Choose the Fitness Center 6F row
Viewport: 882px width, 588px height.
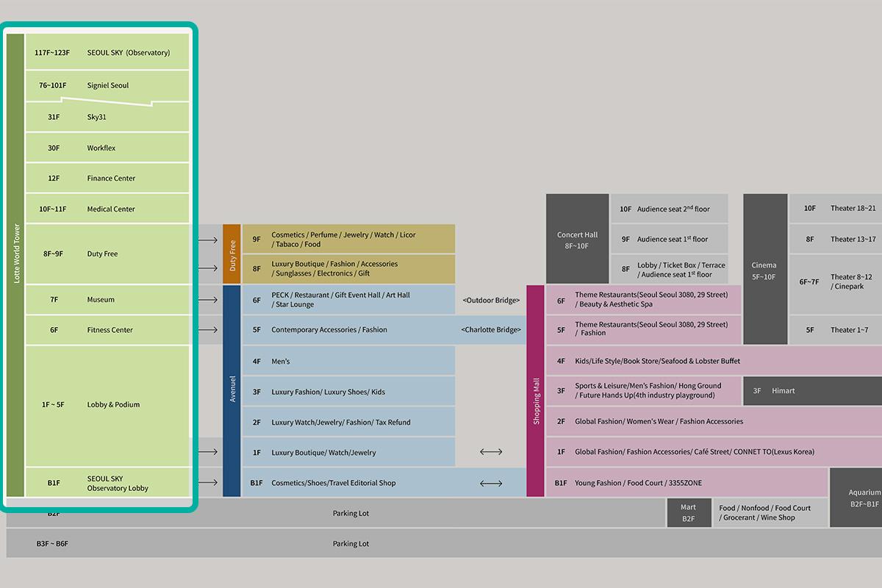[x=107, y=330]
